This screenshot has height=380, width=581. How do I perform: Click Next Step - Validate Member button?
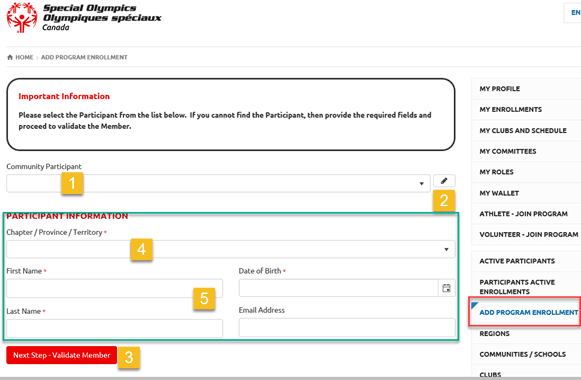click(62, 355)
